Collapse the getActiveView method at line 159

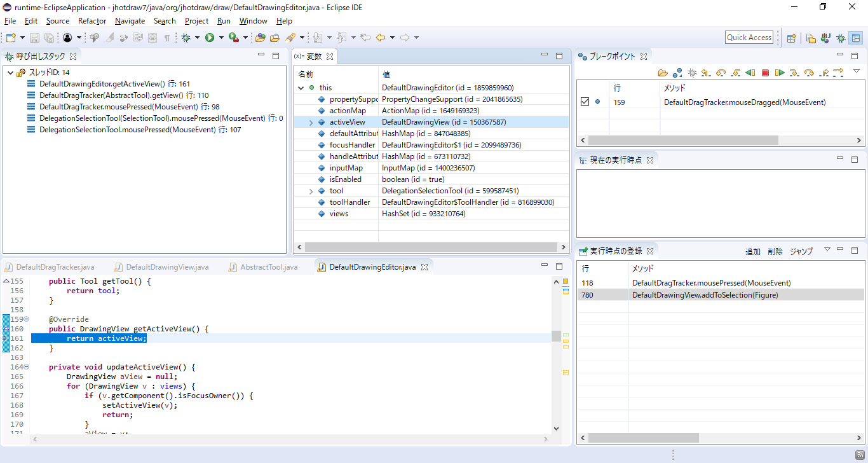pos(27,319)
